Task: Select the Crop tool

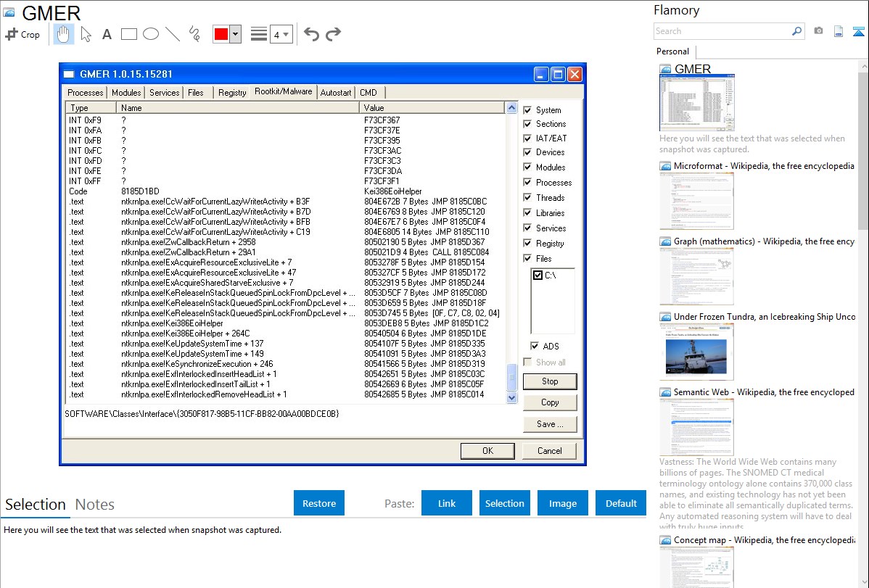Action: click(22, 34)
